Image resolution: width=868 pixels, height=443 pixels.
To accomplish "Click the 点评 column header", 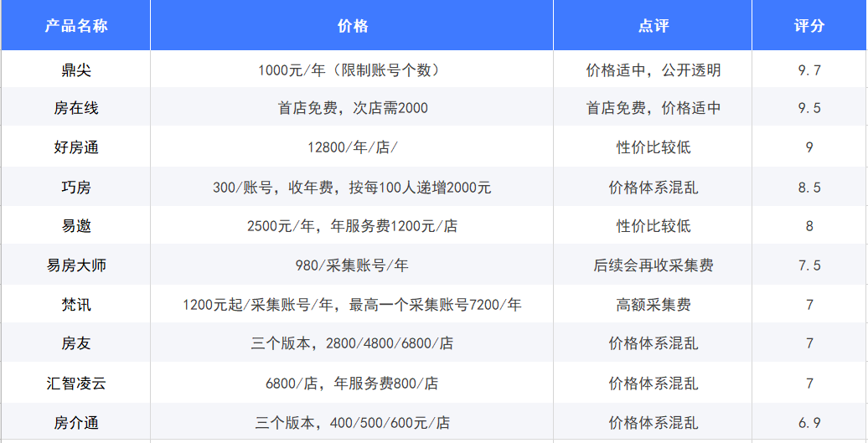I will 653,26.
